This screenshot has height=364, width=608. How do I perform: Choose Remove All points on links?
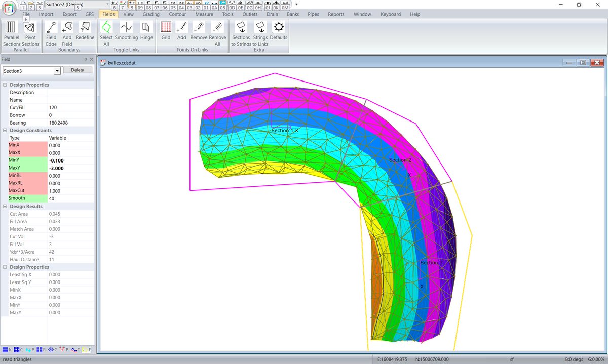(217, 33)
